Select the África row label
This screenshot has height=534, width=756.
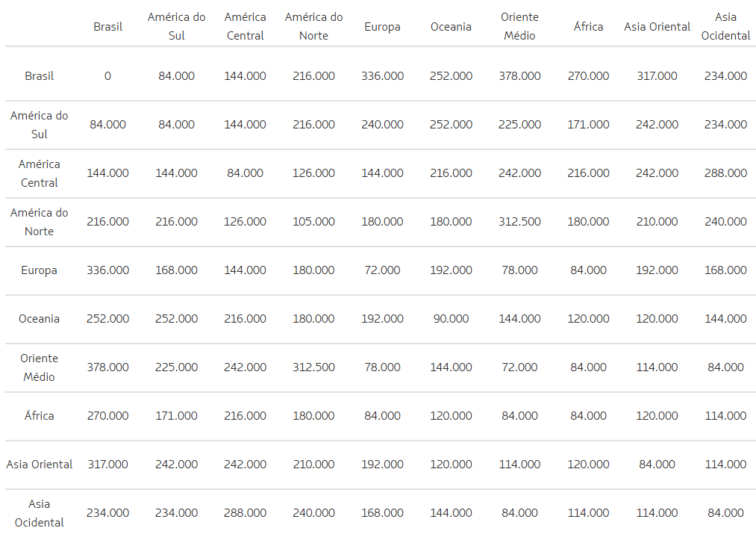tap(39, 416)
